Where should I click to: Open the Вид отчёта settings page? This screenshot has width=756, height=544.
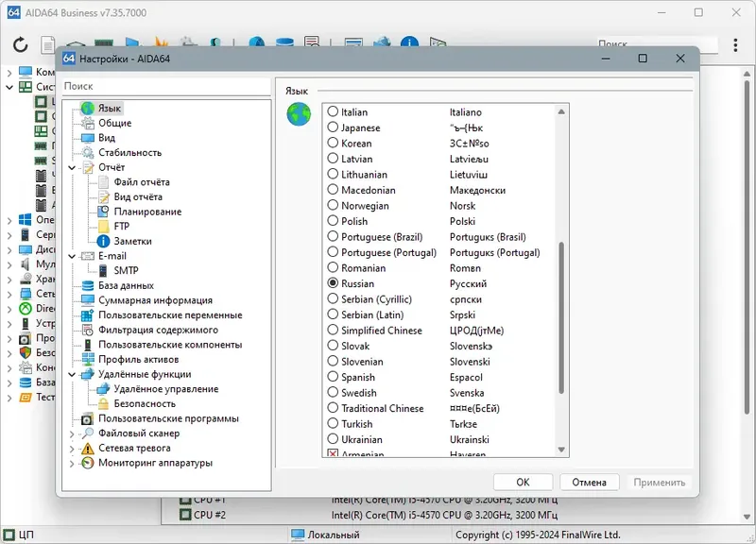(x=138, y=197)
